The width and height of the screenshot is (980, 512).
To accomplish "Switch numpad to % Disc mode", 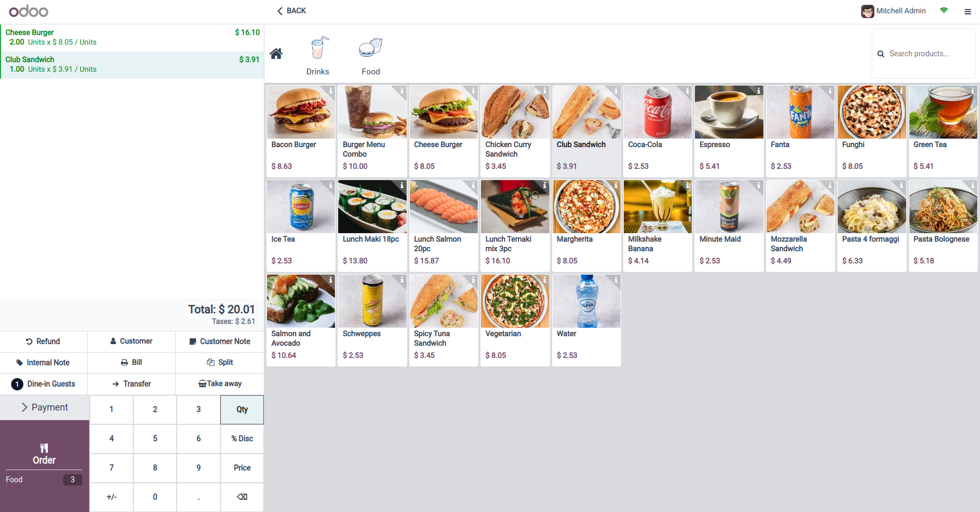I will pos(242,439).
